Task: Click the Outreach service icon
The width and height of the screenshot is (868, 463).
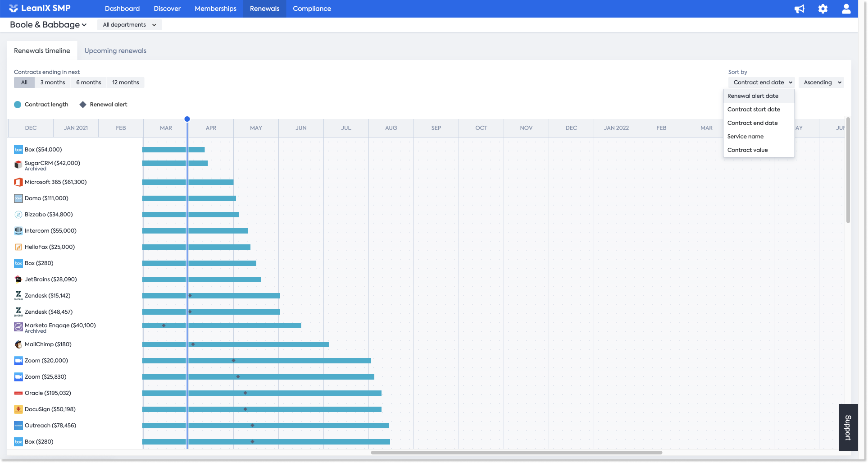Action: (x=18, y=426)
